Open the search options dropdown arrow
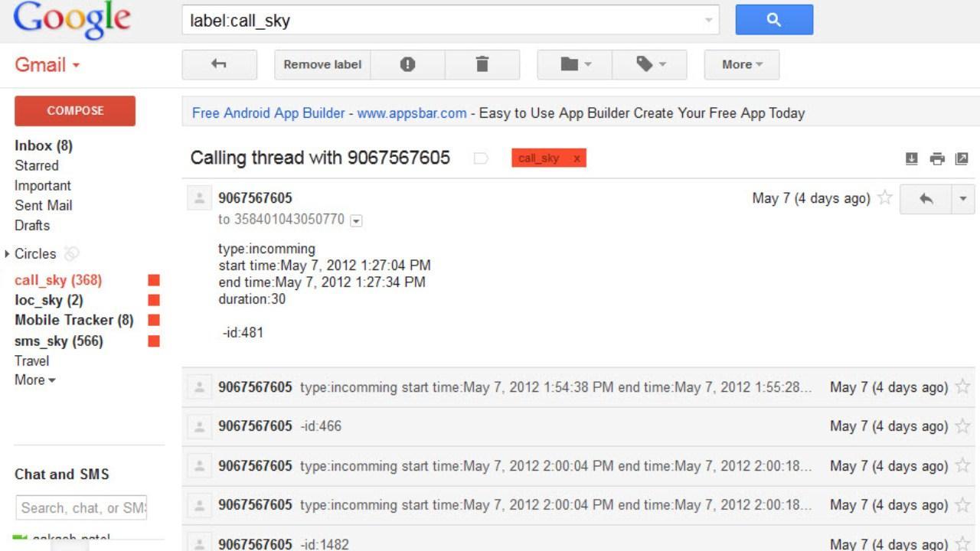Image resolution: width=980 pixels, height=551 pixels. [x=709, y=21]
